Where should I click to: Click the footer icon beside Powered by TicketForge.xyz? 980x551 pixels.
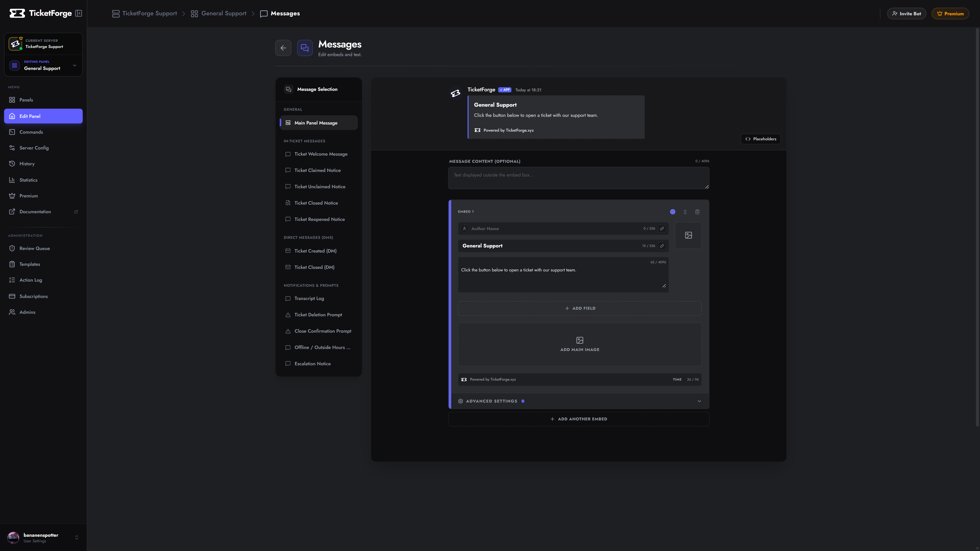(464, 380)
